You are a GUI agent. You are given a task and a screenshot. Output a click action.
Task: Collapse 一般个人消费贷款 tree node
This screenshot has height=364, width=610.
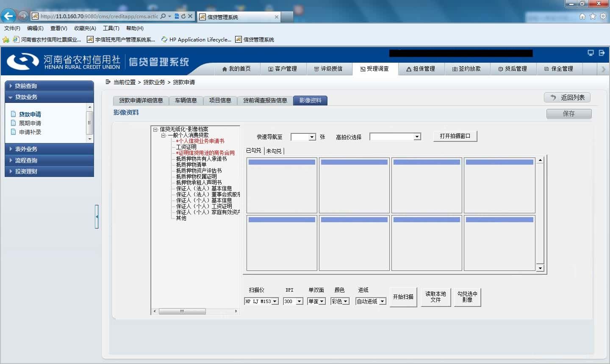[x=164, y=135]
